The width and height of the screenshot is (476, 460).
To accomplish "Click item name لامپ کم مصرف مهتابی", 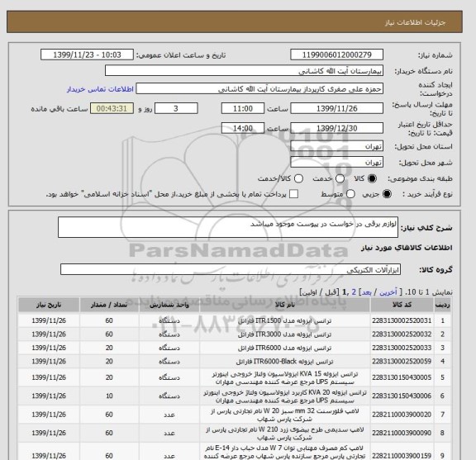I will pos(285,452).
